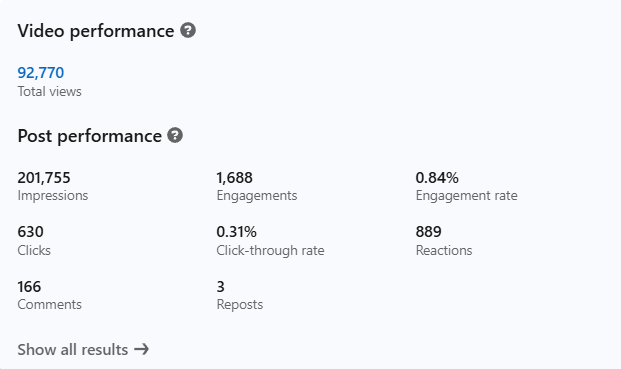This screenshot has width=621, height=369.
Task: Click the 0.31% click-through rate value
Action: (236, 232)
